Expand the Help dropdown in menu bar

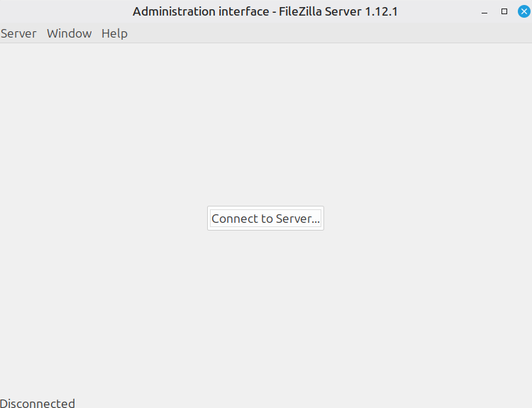pyautogui.click(x=114, y=33)
